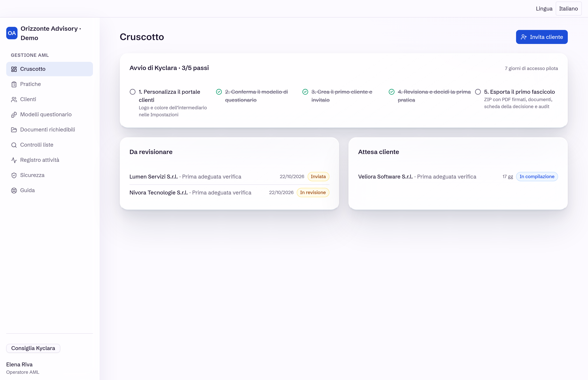Click the Modelli questionario copy icon
The image size is (588, 380).
tap(14, 115)
